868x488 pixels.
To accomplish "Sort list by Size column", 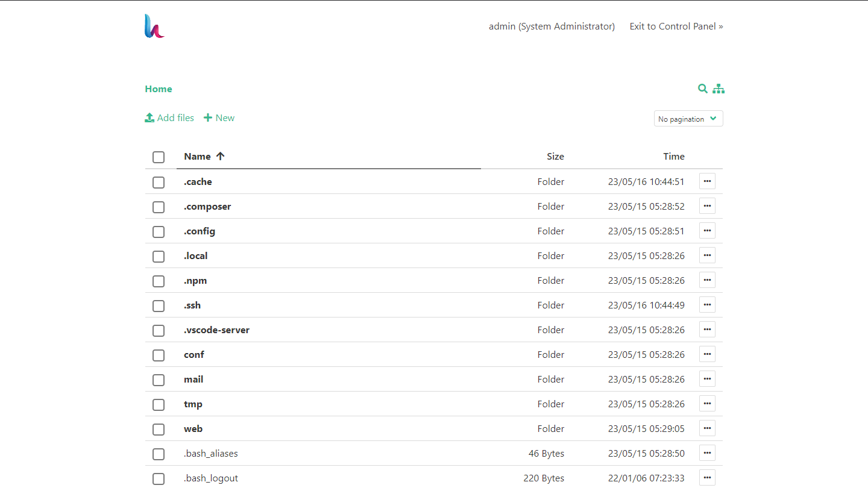I will (x=555, y=157).
